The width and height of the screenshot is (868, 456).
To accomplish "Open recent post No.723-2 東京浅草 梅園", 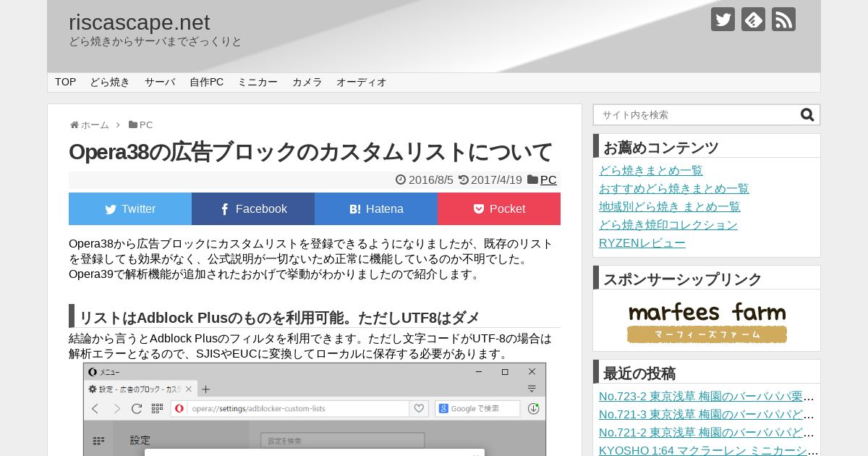I will 707,397.
